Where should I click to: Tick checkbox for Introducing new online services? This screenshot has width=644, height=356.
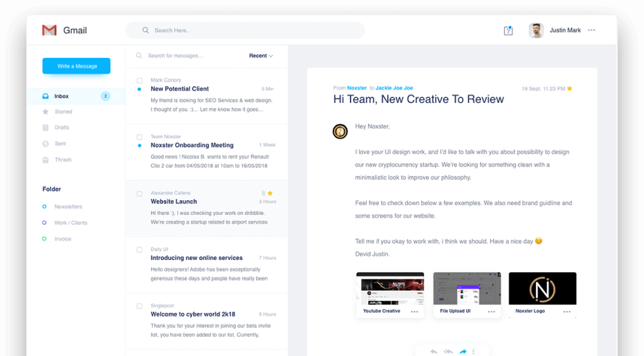140,250
